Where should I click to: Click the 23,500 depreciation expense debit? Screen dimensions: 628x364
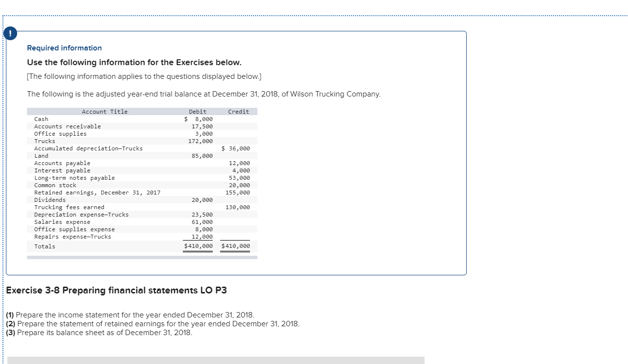click(202, 215)
